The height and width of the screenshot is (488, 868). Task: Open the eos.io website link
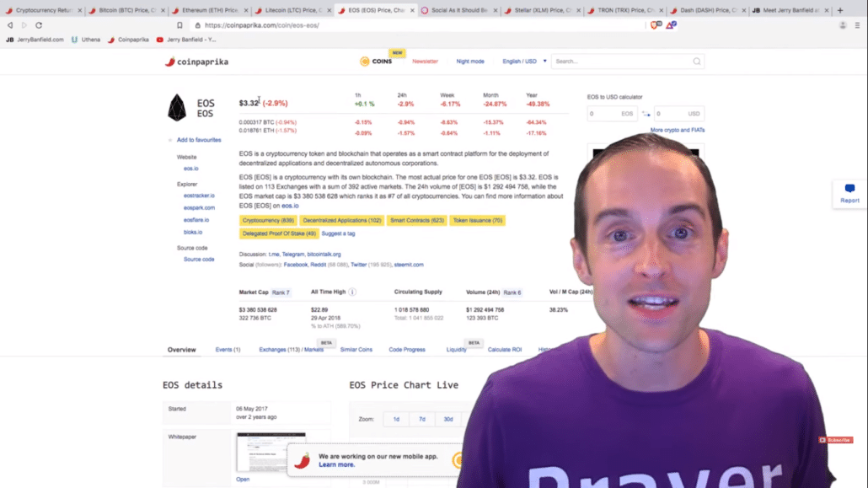(x=191, y=169)
